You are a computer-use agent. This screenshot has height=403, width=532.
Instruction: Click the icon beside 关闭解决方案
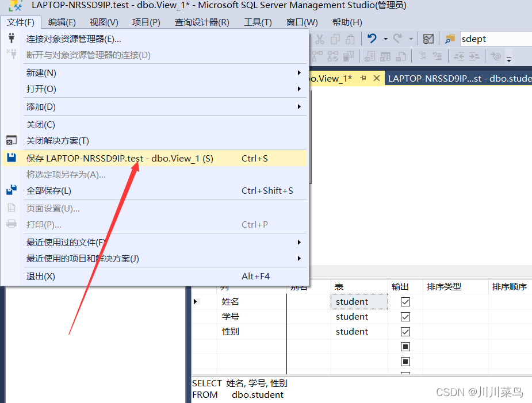12,140
